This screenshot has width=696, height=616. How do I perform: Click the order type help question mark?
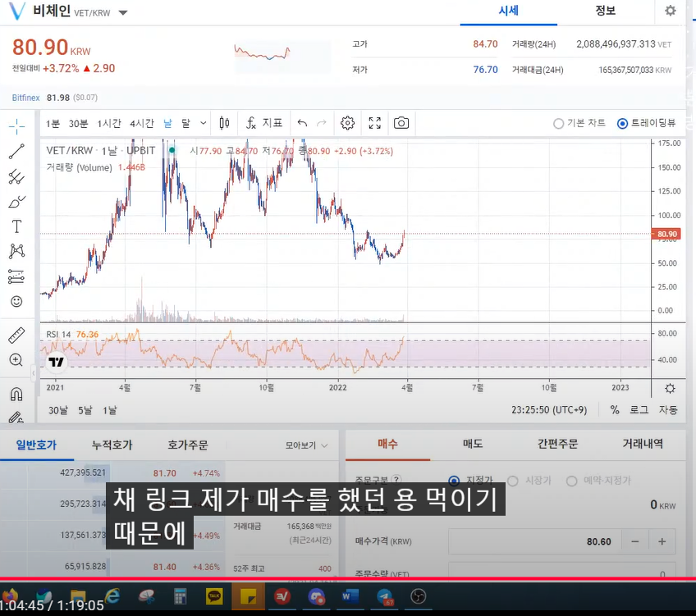pos(396,479)
